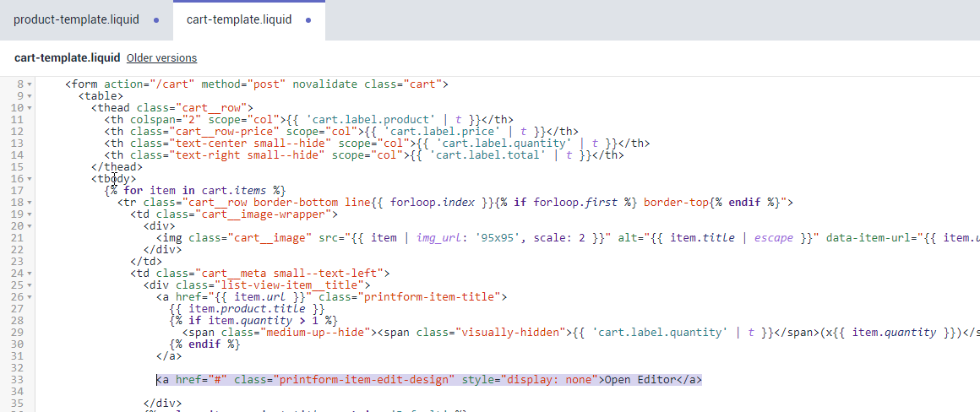Switch to the product-template.liquid tab
Image resolution: width=980 pixels, height=412 pixels.
pos(76,19)
